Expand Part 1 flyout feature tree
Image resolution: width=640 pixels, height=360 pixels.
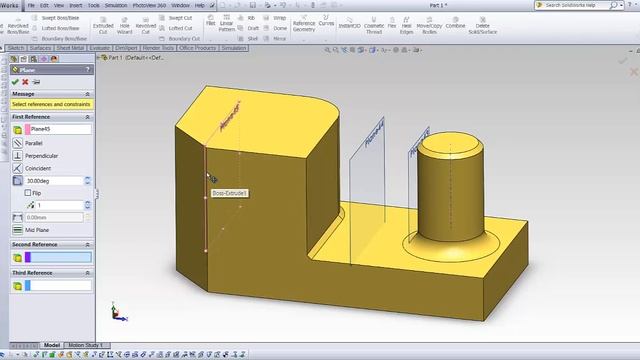99,58
